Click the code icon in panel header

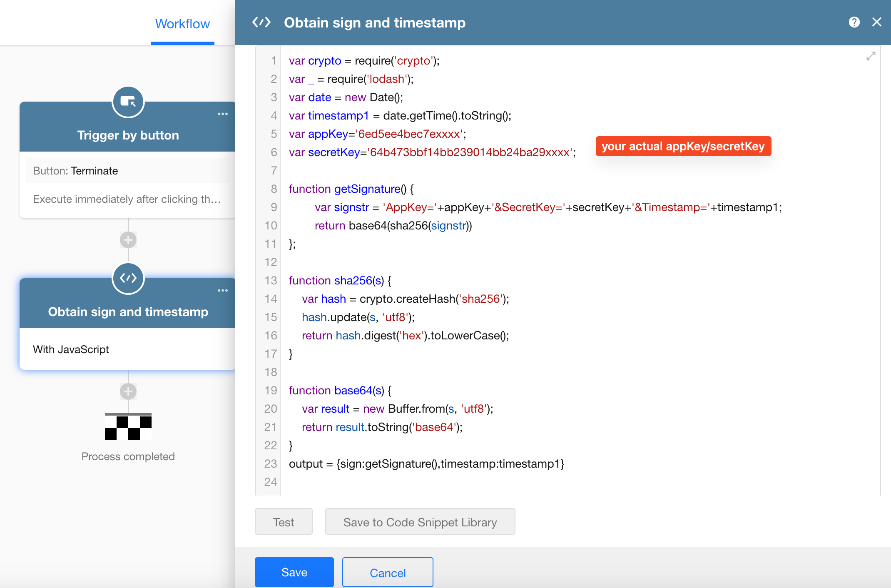tap(261, 22)
